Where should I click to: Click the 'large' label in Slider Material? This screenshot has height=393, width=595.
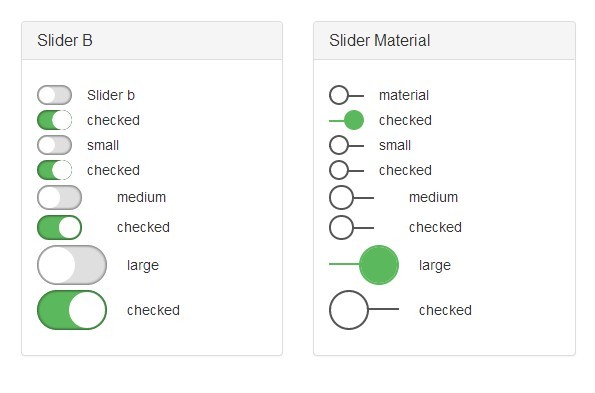(435, 265)
